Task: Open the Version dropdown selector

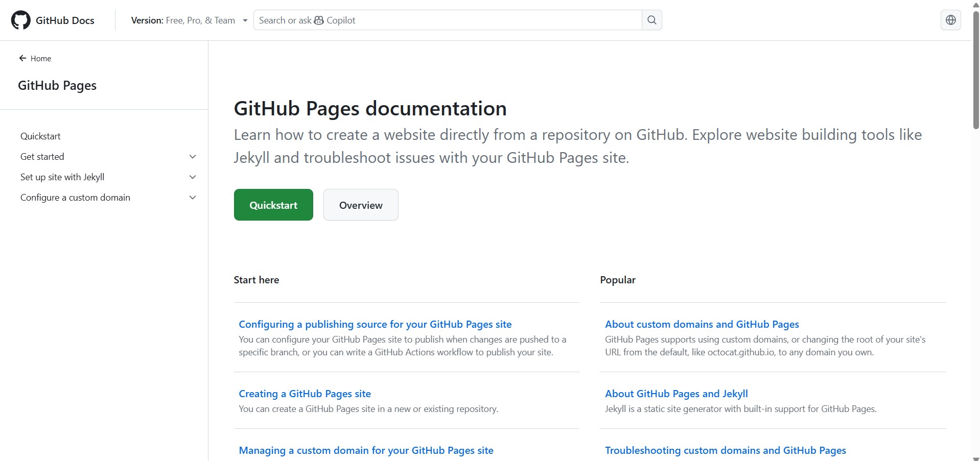Action: (x=189, y=20)
